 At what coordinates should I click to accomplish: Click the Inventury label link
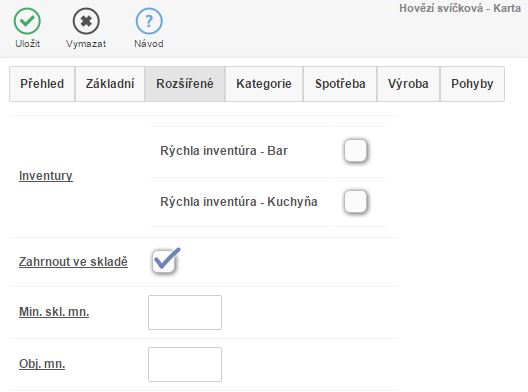pos(46,176)
